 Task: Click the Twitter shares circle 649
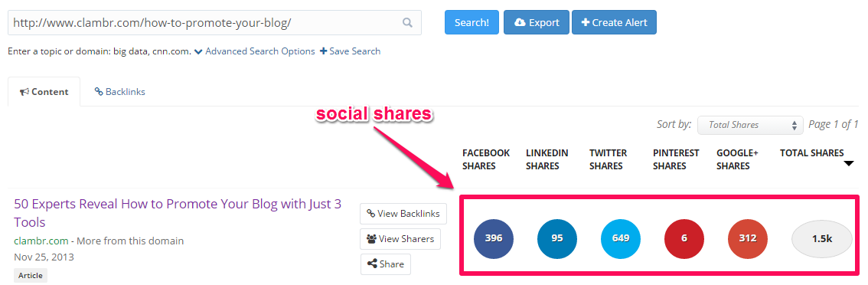621,237
